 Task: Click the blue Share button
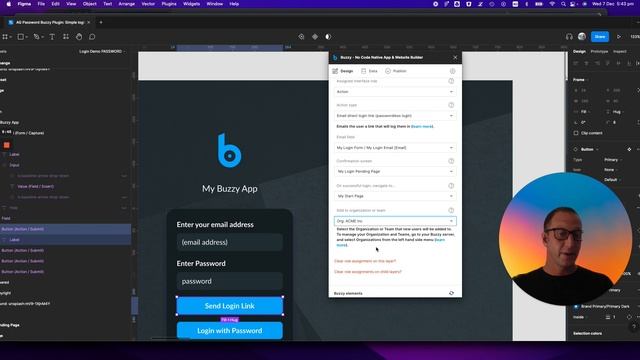pos(600,37)
